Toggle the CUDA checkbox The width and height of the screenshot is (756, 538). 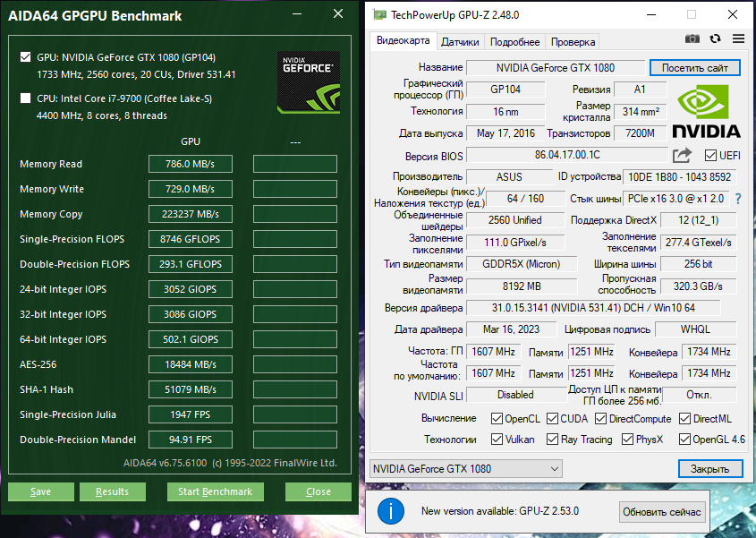coord(553,419)
